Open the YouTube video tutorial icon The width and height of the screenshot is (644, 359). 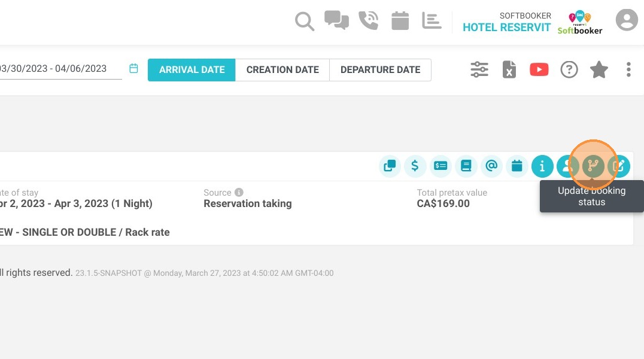[x=539, y=69]
